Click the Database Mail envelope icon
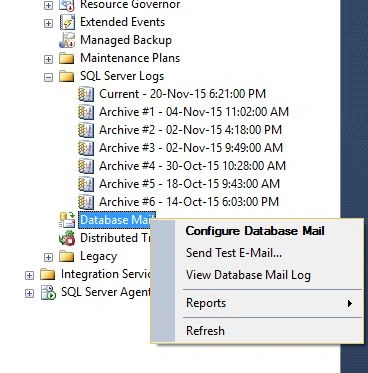This screenshot has height=373, width=368. click(x=67, y=220)
